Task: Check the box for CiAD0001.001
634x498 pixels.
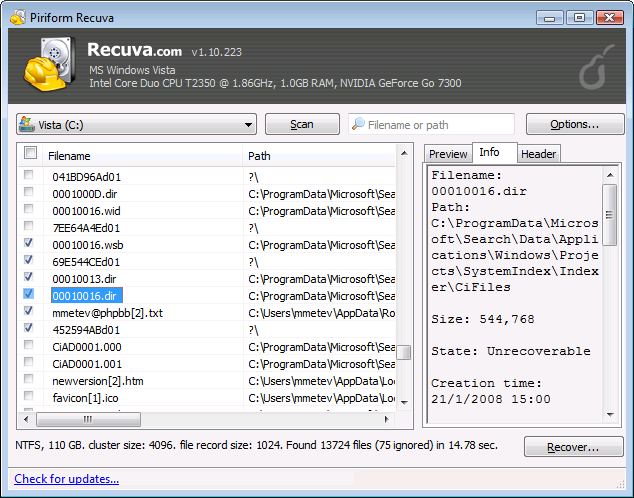Action: point(28,361)
